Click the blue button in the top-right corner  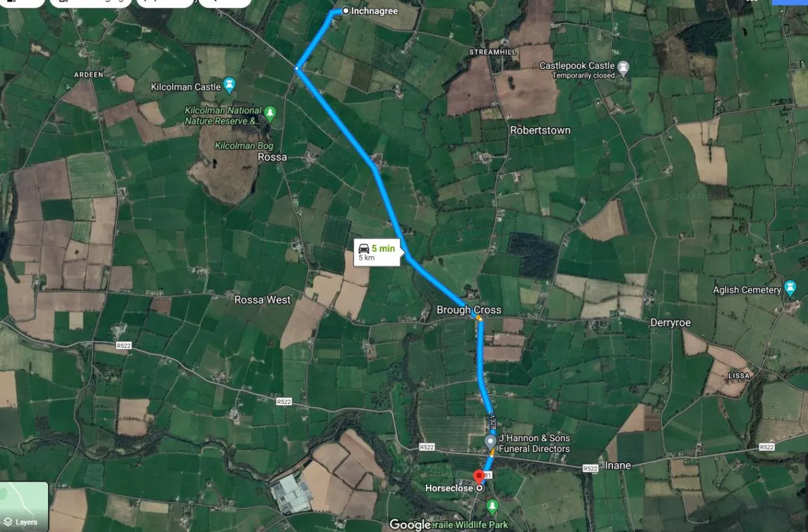pyautogui.click(x=790, y=2)
